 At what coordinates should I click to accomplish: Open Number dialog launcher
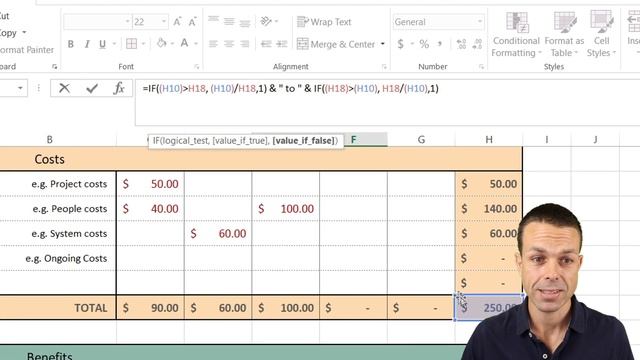[481, 67]
